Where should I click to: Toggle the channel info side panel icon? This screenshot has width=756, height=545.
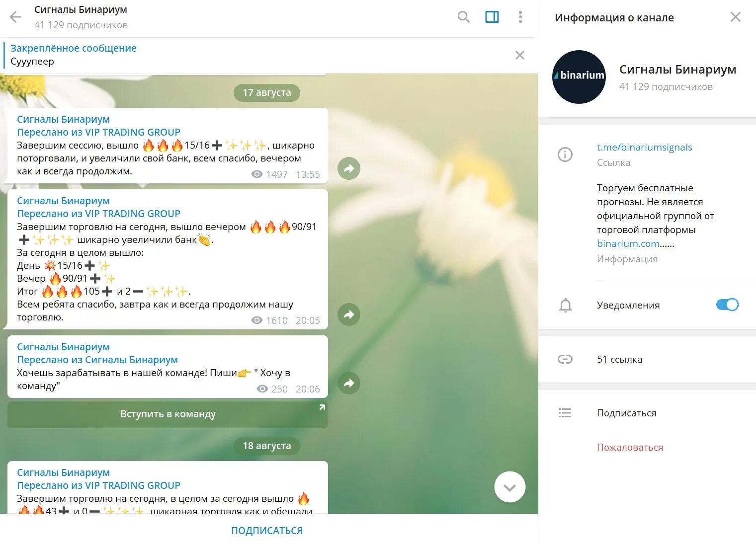click(492, 17)
